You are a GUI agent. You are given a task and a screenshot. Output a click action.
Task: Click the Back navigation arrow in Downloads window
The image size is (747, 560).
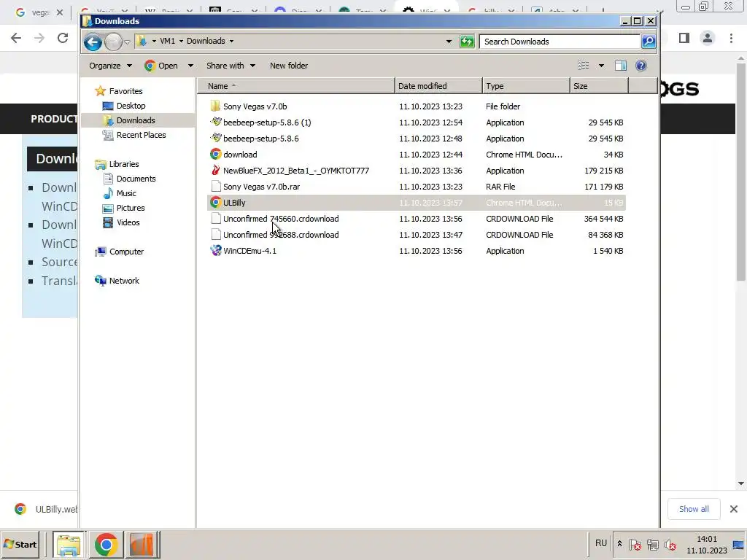[x=93, y=42]
